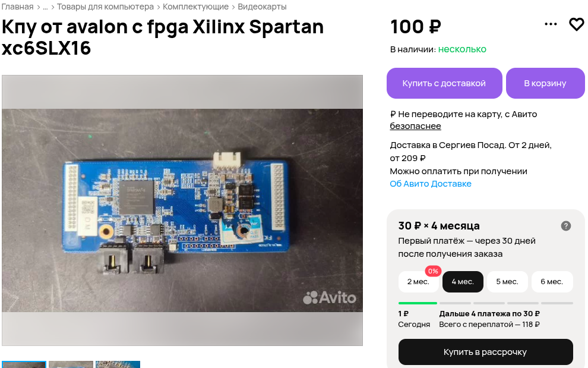Select the second photo thumbnail
Image resolution: width=588 pixels, height=368 pixels.
pyautogui.click(x=71, y=364)
